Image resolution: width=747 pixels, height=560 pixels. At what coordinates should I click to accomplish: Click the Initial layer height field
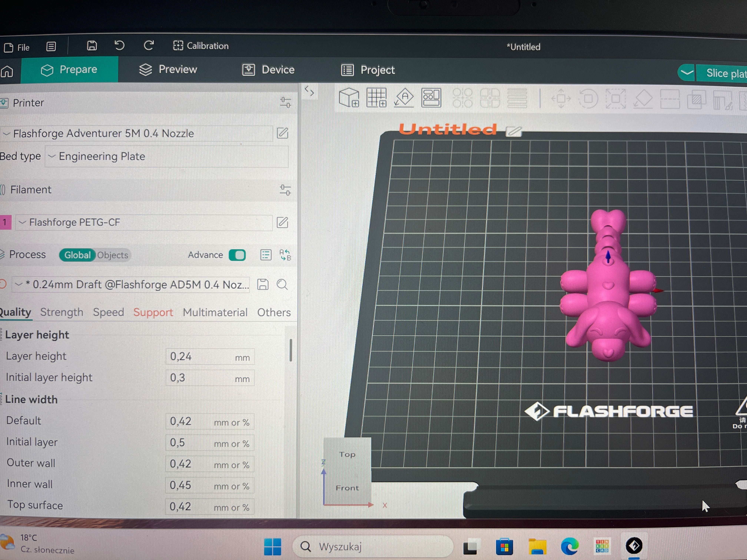(x=210, y=378)
